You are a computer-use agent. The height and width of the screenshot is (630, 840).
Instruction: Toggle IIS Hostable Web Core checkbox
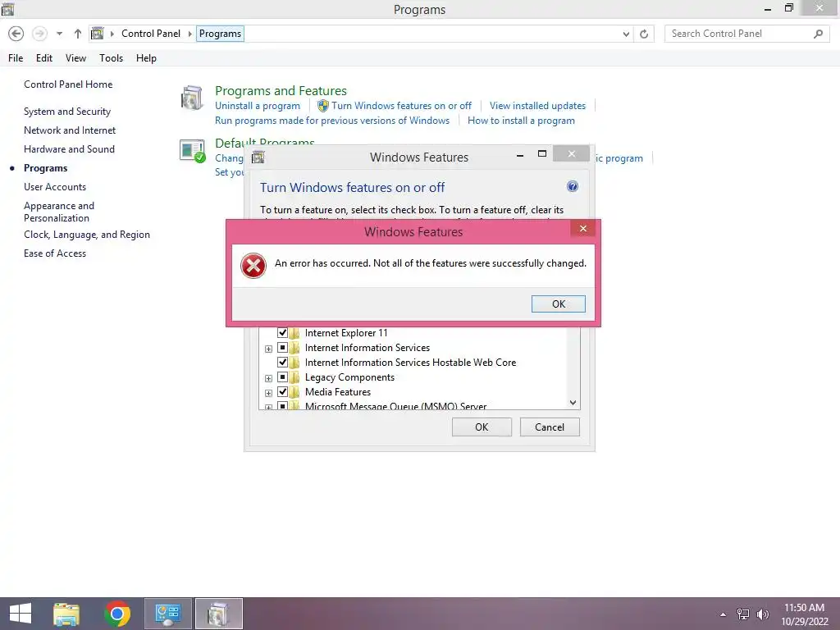(x=282, y=362)
